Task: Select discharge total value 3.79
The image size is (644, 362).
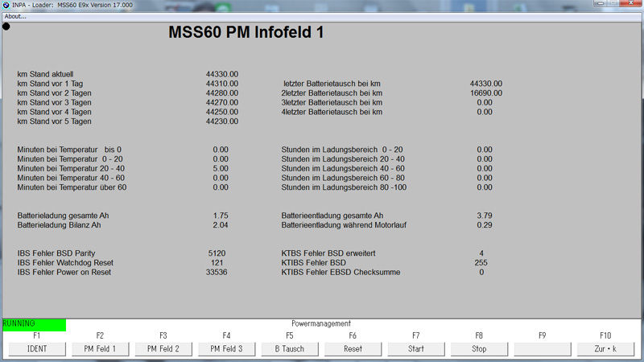Action: (485, 216)
